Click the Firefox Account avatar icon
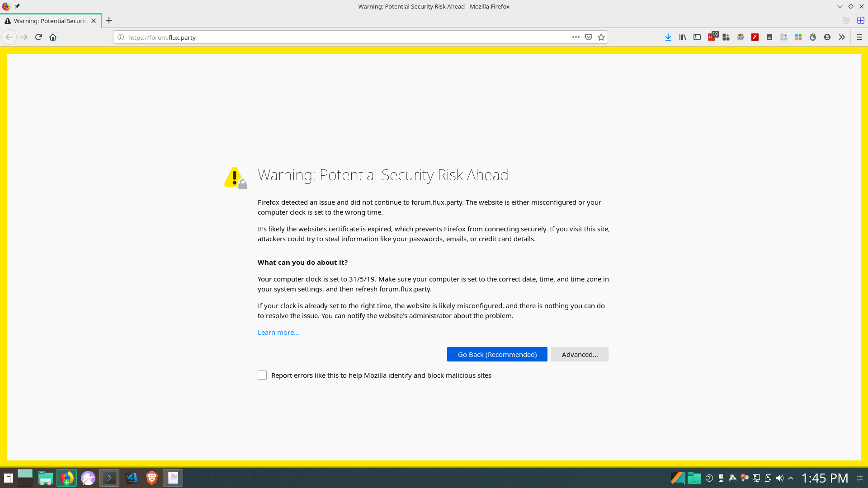This screenshot has width=868, height=488. click(x=827, y=37)
